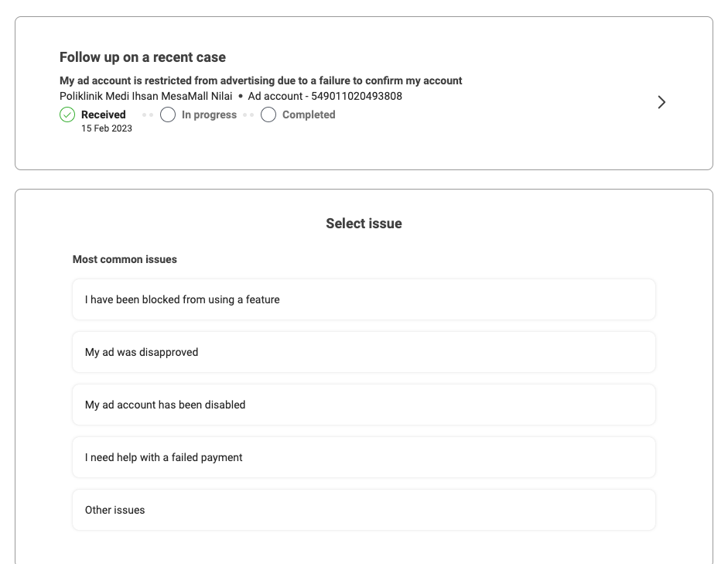Image resolution: width=728 pixels, height=564 pixels.
Task: Click the Completed label text
Action: click(x=309, y=115)
